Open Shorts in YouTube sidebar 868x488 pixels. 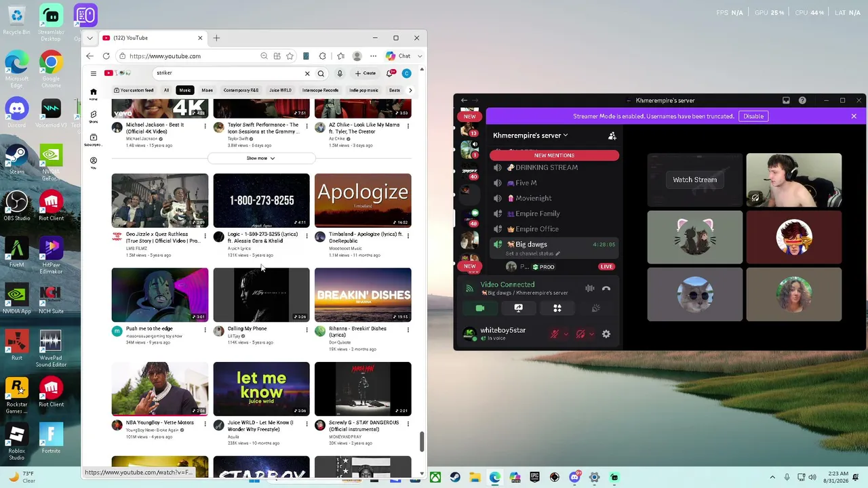point(93,117)
